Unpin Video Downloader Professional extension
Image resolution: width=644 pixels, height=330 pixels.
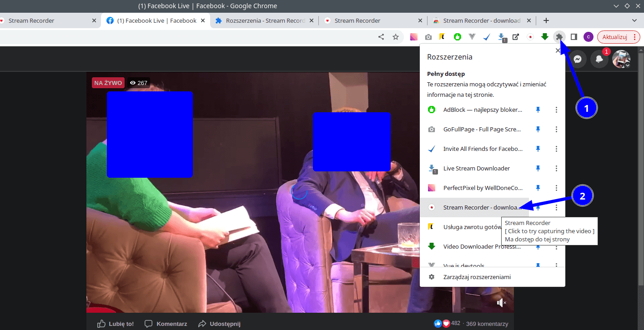click(538, 246)
